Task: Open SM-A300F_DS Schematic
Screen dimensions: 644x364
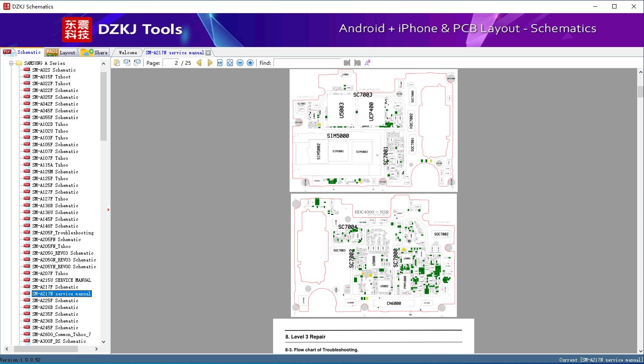Action: pos(59,341)
